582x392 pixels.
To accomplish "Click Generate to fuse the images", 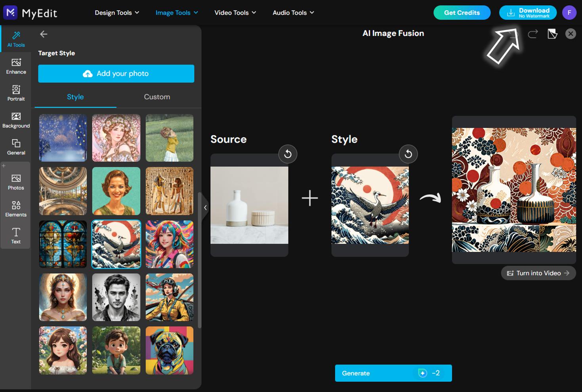I will point(393,373).
